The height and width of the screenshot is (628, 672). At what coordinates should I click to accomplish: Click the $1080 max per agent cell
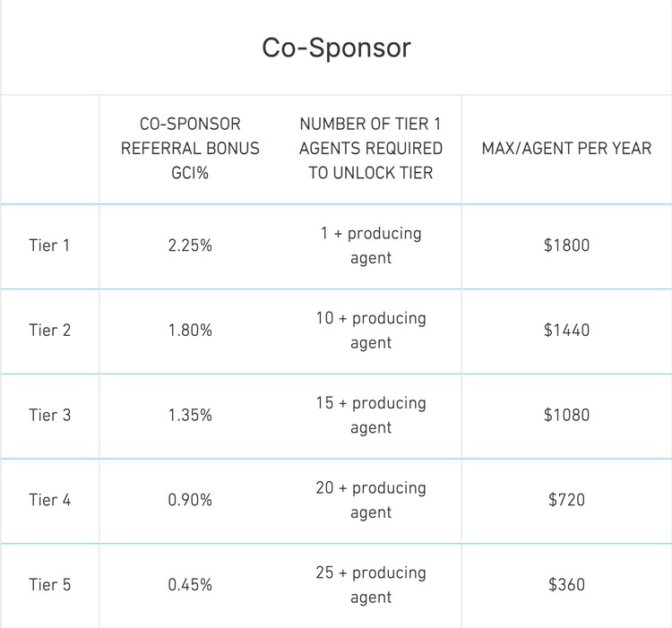coord(566,416)
